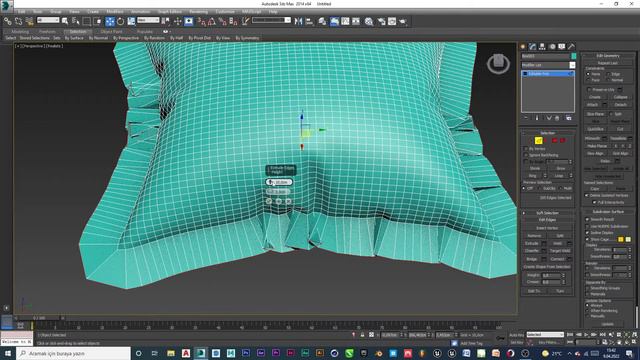Image resolution: width=640 pixels, height=360 pixels.
Task: Switch to the Utilities command panel
Action: pos(571,47)
